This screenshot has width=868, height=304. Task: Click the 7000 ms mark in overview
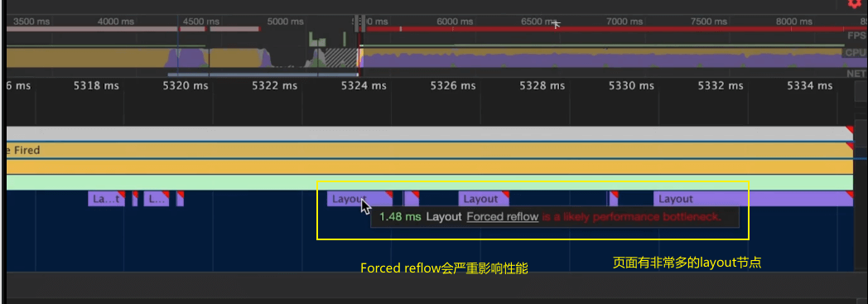click(x=624, y=22)
